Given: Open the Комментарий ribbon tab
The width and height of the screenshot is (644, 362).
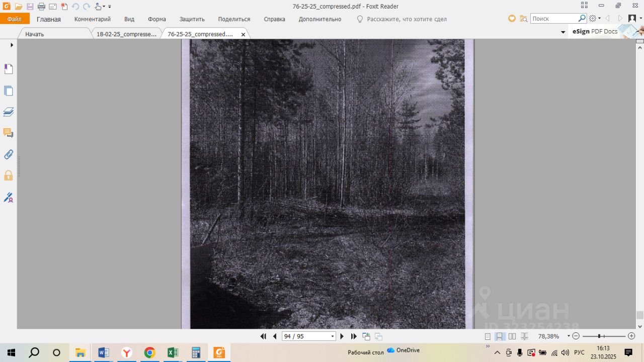Looking at the screenshot, I should coord(93,19).
